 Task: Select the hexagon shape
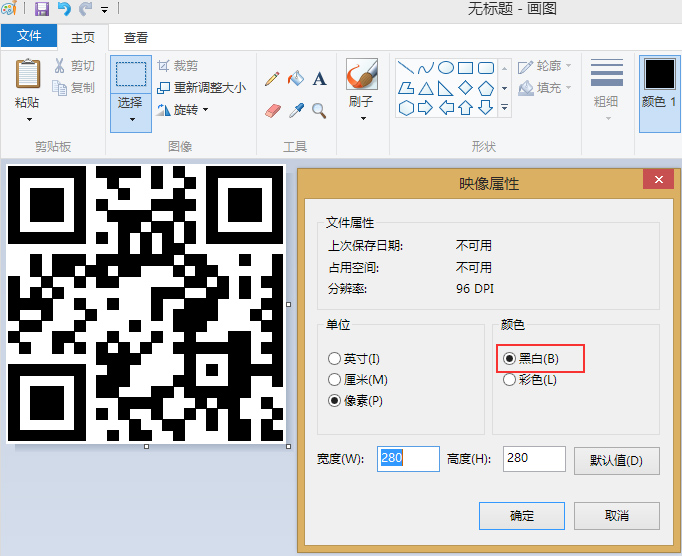click(406, 107)
